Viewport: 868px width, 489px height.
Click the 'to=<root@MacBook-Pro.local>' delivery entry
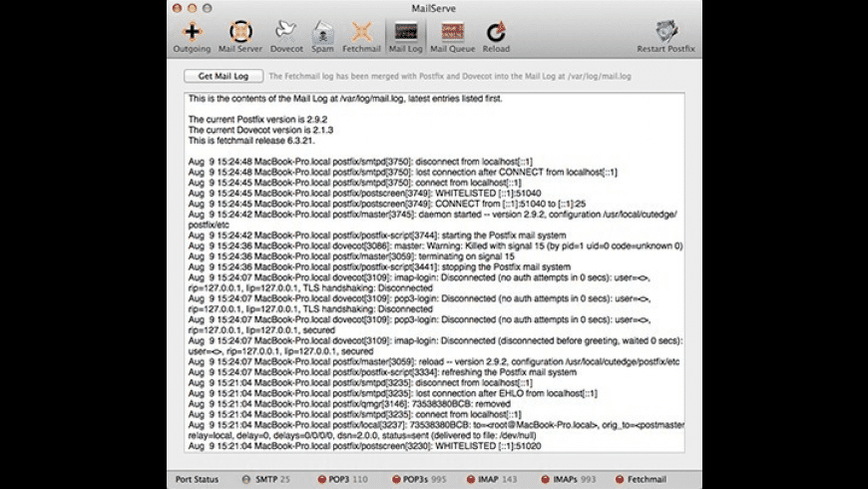point(436,425)
